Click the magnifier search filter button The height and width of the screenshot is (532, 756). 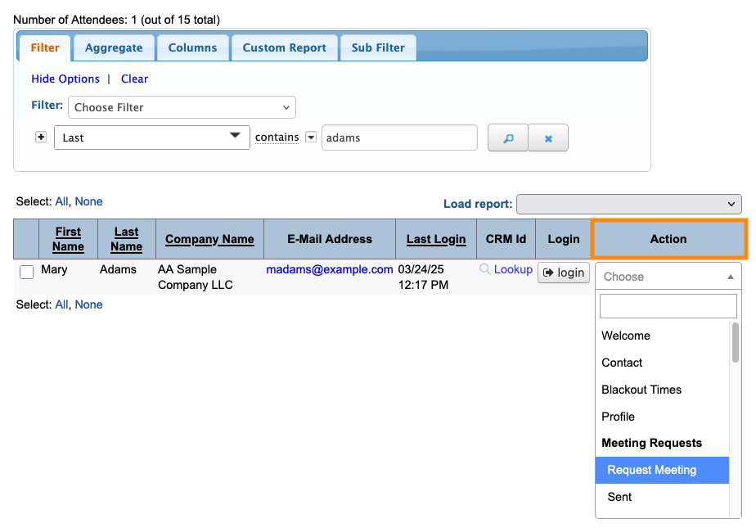[x=508, y=138]
